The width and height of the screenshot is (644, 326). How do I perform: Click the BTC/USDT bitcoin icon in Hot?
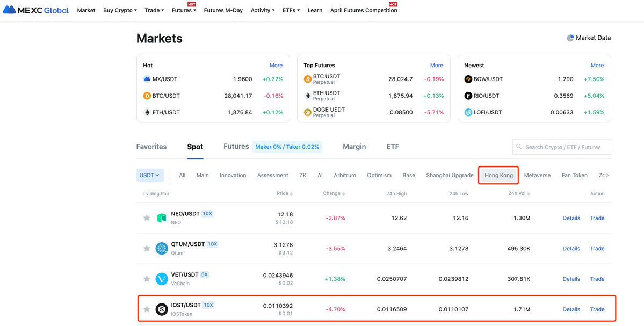[x=147, y=96]
